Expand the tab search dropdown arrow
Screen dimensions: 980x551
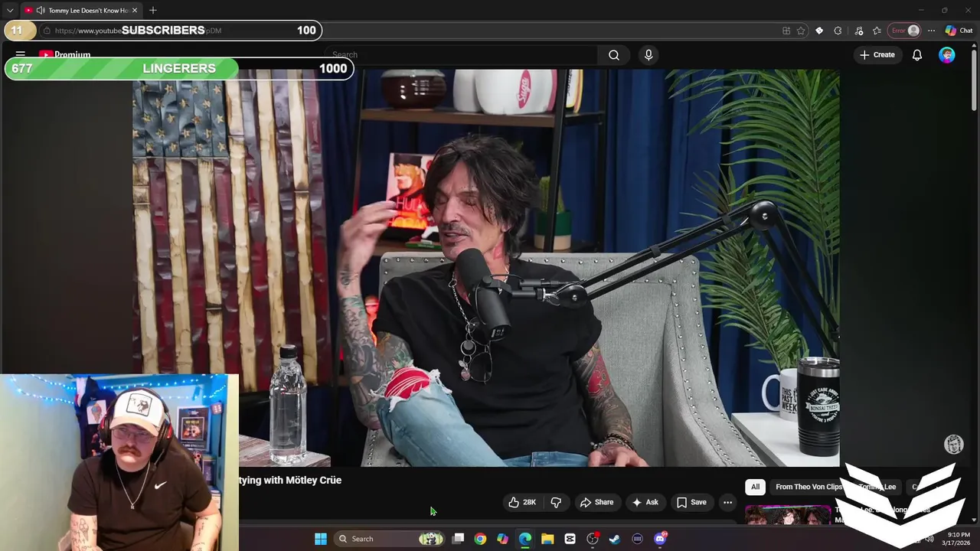tap(10, 10)
